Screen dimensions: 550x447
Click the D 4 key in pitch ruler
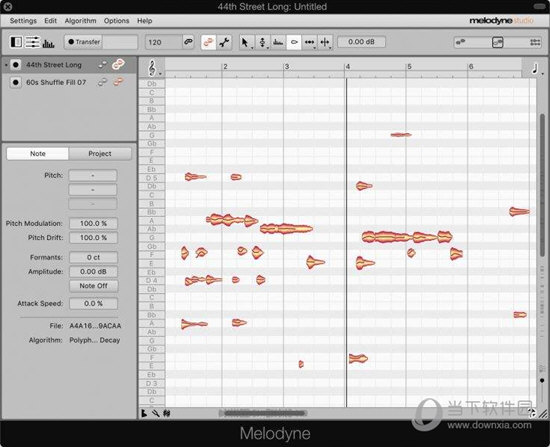[x=152, y=280]
